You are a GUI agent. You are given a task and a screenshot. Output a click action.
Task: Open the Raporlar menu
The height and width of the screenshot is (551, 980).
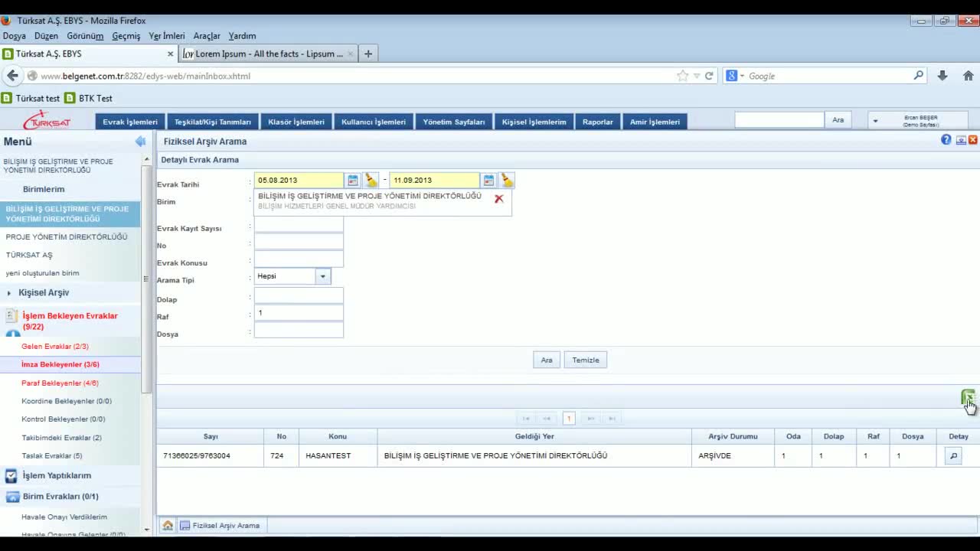point(597,122)
